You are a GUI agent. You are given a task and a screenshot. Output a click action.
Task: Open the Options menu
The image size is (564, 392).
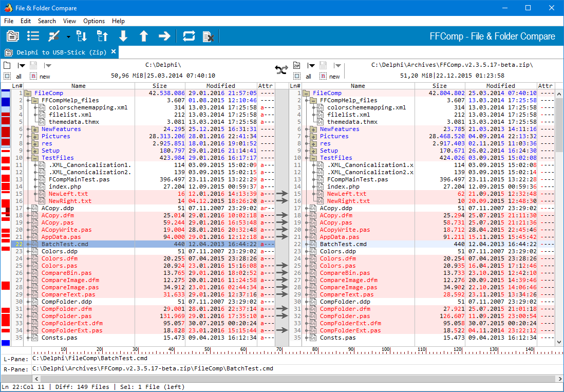(x=94, y=21)
